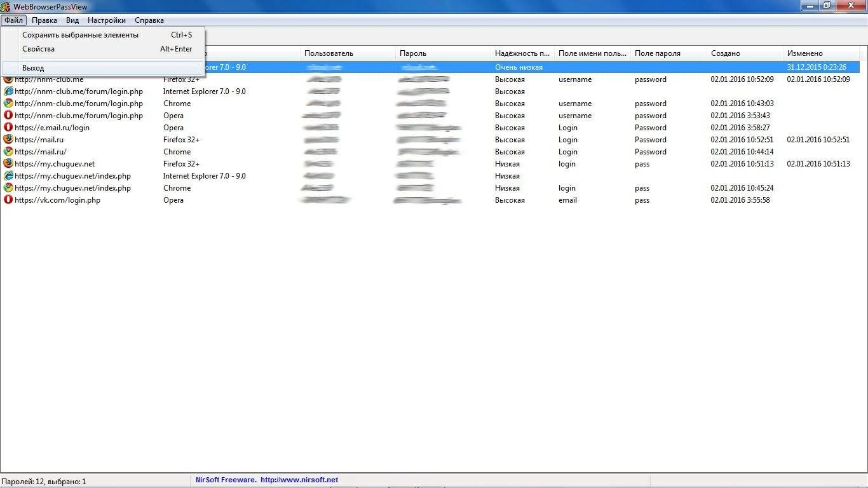868x488 pixels.
Task: Click Internet Explorer icon of nnm-club.me/forum/login.php row
Action: [8, 91]
